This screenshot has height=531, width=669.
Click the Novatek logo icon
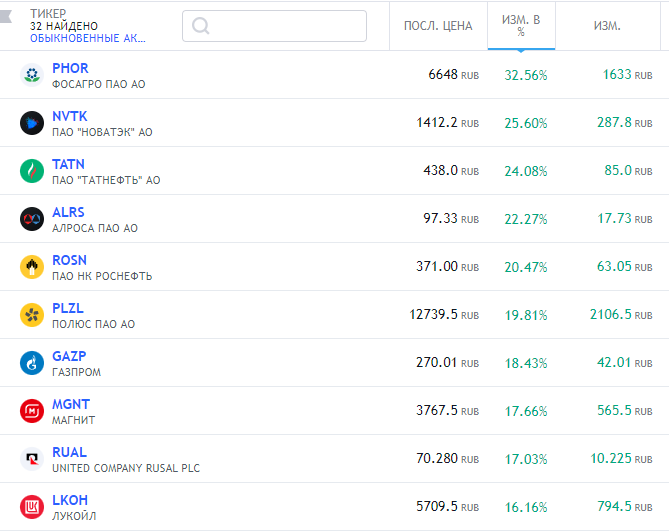click(x=32, y=123)
